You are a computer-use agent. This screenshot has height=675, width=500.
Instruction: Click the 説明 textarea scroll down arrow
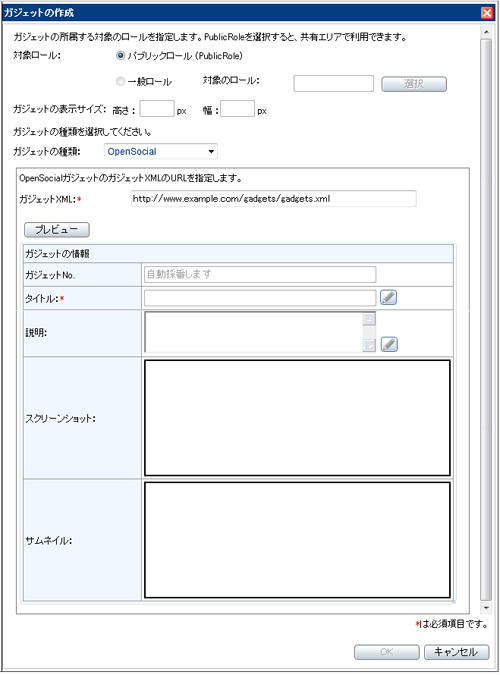pos(369,346)
